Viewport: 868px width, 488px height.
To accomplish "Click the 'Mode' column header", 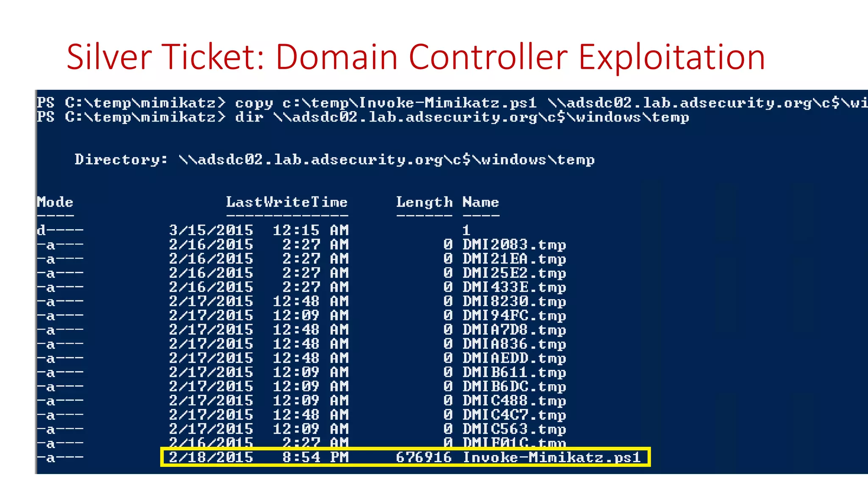I will click(x=55, y=202).
